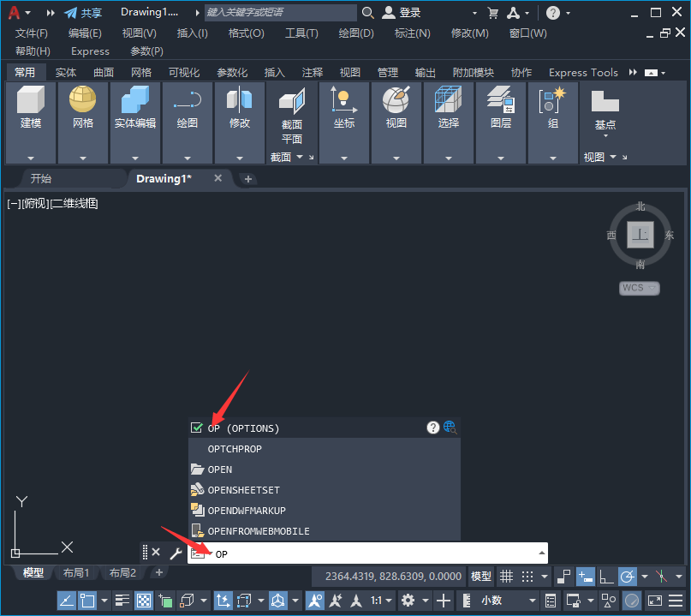
Task: Open the 视图 view panel with globe icon
Action: [x=396, y=123]
